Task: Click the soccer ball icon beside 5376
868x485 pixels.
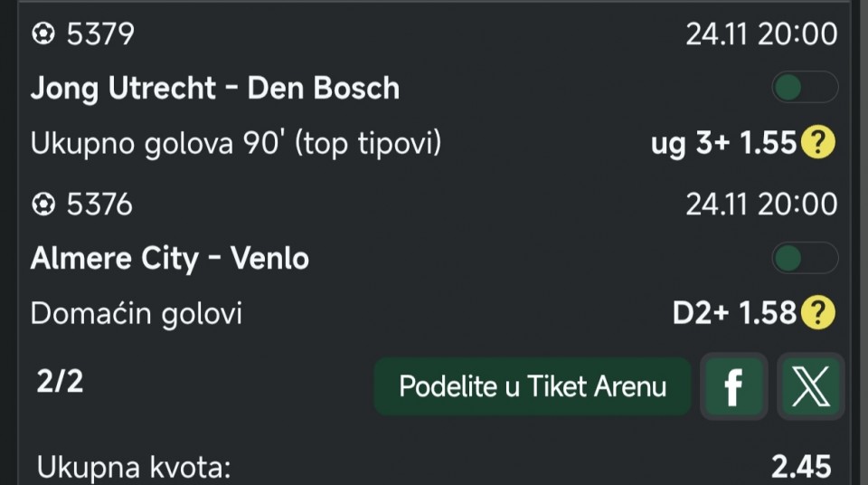Action: point(42,204)
